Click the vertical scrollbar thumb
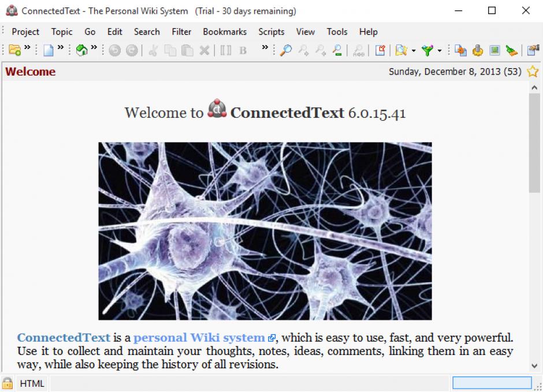 tap(534, 143)
